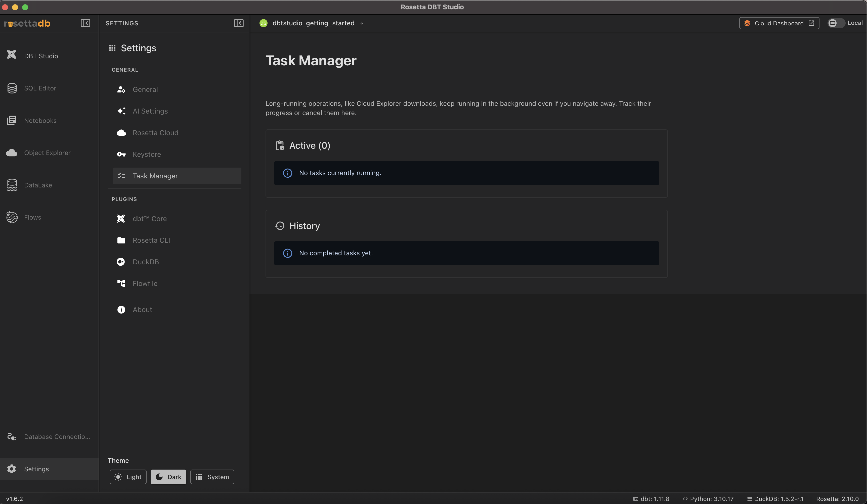Viewport: 867px width, 504px height.
Task: Click the Local label next to the switch
Action: 855,23
